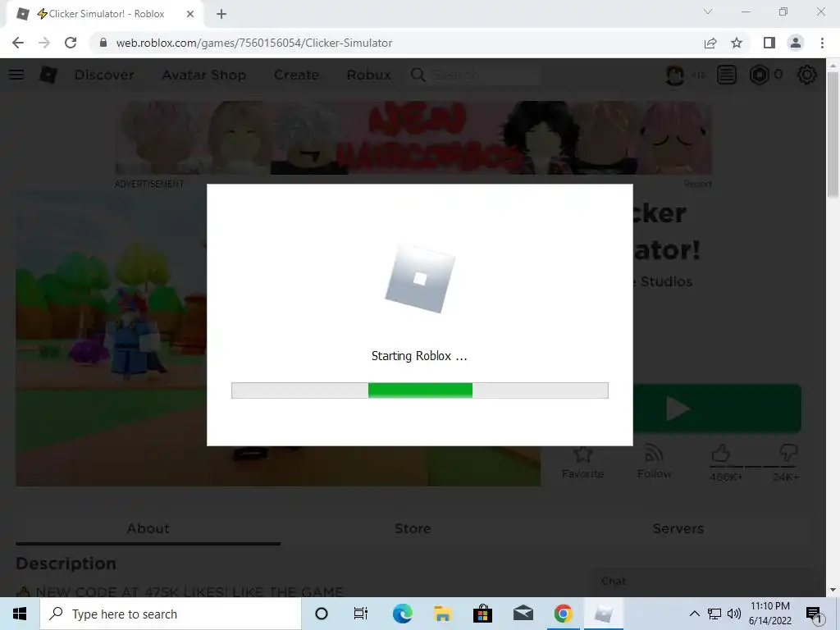Open the Chrome tab search chevron

point(708,11)
